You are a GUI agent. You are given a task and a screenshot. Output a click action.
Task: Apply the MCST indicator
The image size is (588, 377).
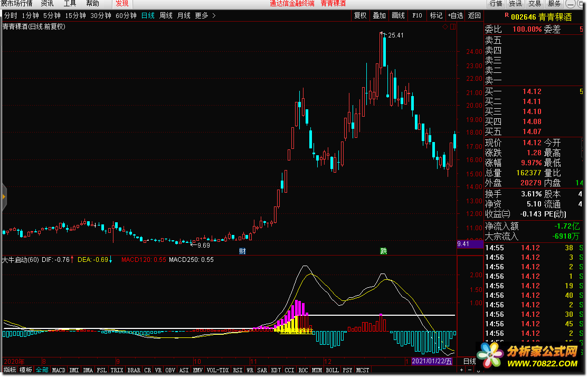coord(362,370)
